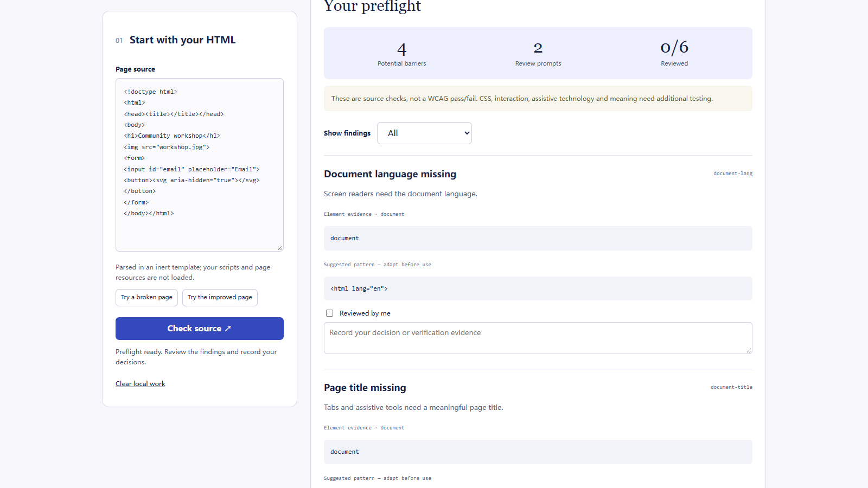Click the Page source label
This screenshot has width=868, height=488.
(135, 69)
